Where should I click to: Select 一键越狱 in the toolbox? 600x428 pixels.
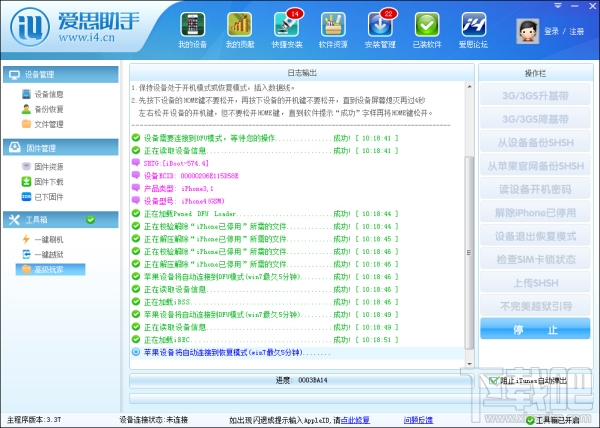click(42, 254)
